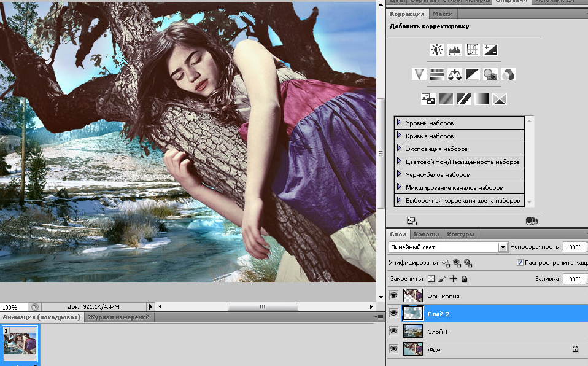Toggle clip-to-layer icon in adjustments panel
The image size is (588, 366).
tap(532, 221)
